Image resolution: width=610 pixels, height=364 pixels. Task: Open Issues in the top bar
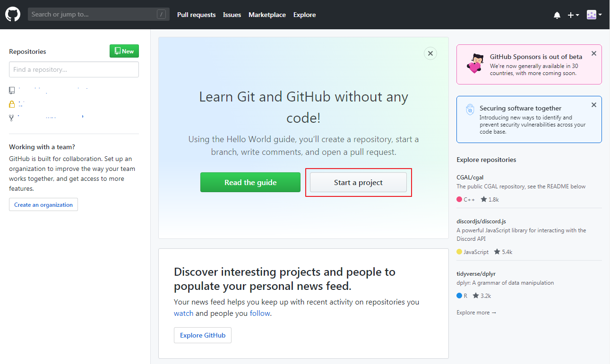point(232,15)
